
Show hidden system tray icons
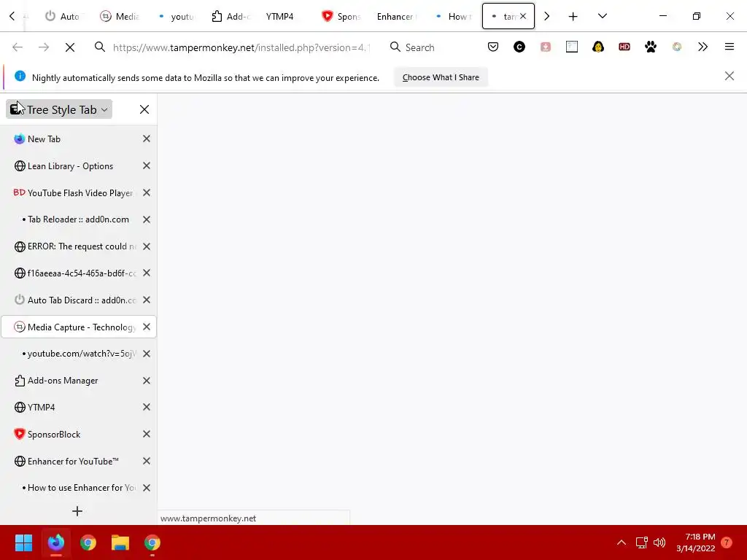tap(622, 542)
